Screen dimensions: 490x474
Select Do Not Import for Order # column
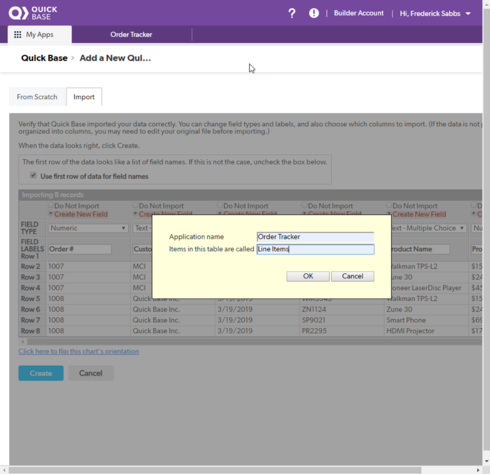pyautogui.click(x=51, y=205)
